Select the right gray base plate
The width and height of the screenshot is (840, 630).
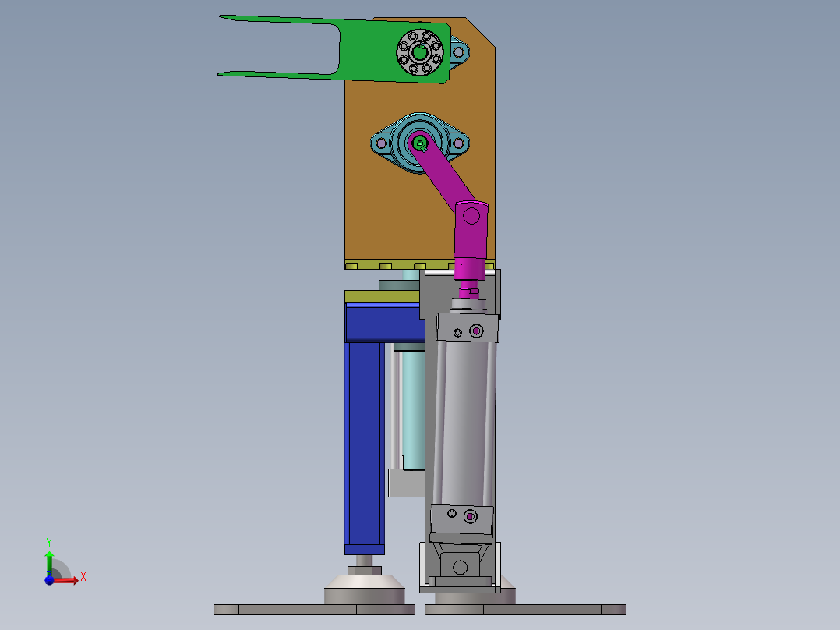525,610
